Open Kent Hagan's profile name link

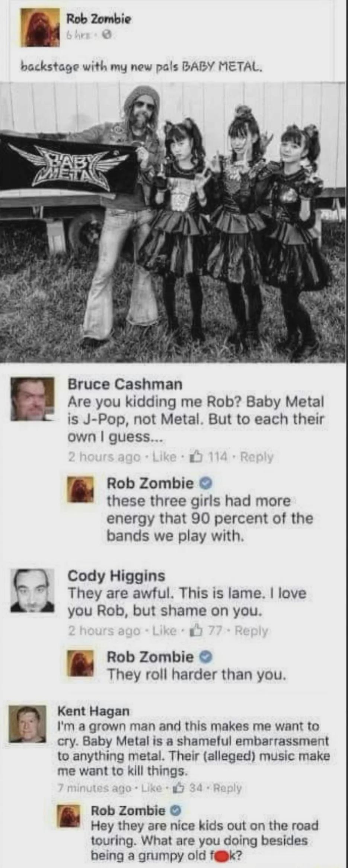[x=93, y=711]
